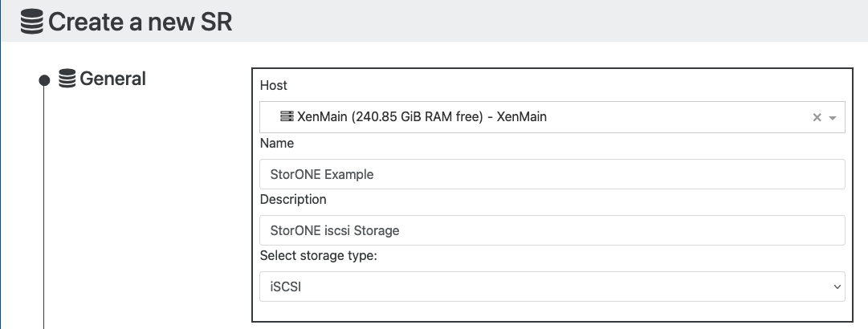Click the database icon beside Create a new SR
This screenshot has width=868, height=329.
[31, 22]
